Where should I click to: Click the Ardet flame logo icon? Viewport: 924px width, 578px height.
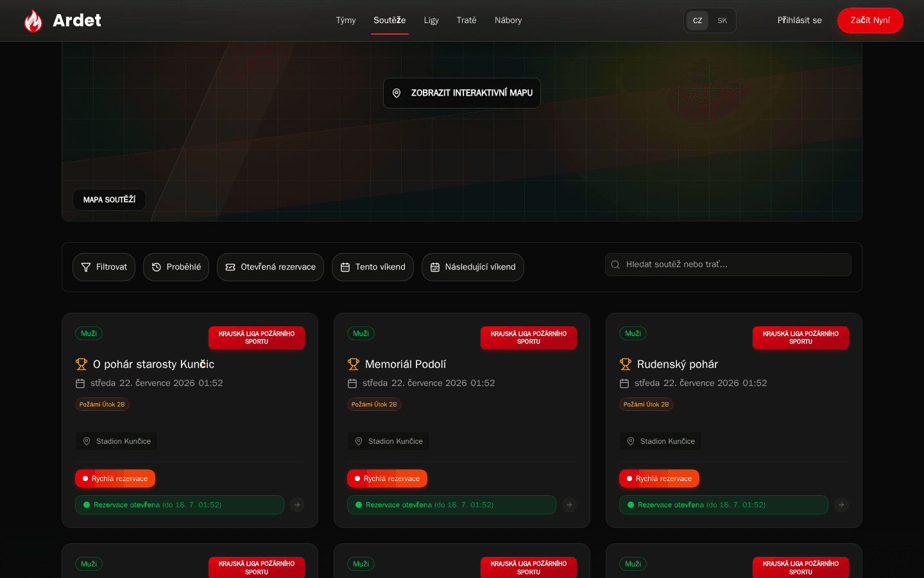click(x=33, y=21)
